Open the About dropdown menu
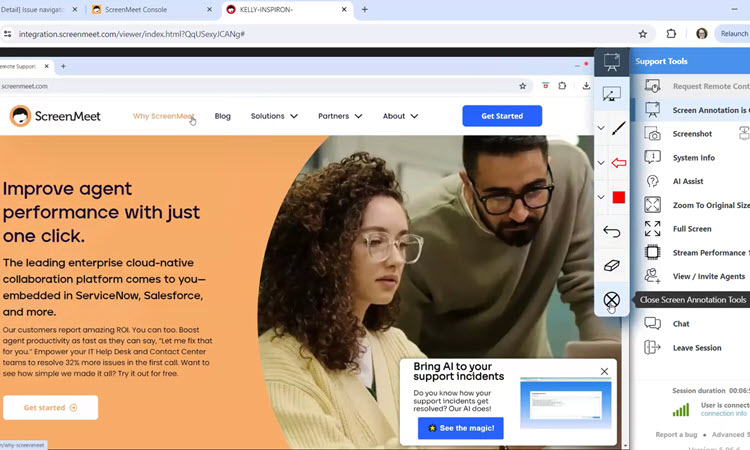Screen dimensions: 750x450 click(400, 116)
